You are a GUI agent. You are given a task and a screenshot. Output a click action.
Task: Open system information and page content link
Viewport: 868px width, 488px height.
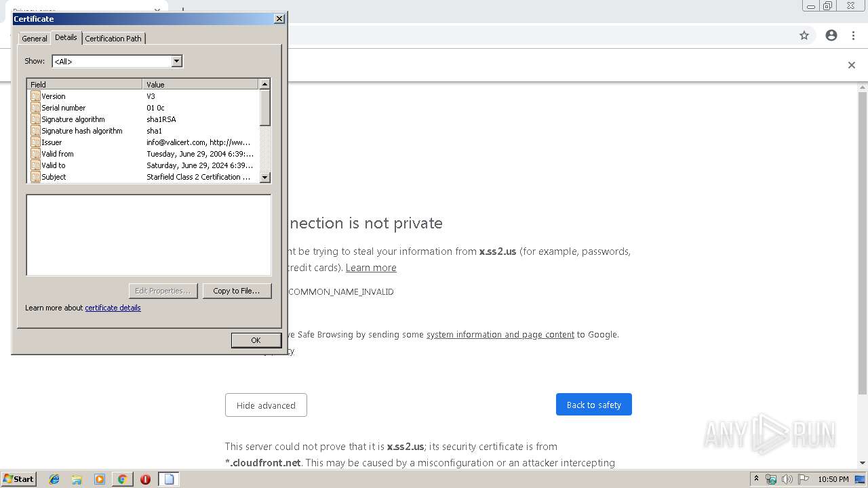(x=500, y=334)
